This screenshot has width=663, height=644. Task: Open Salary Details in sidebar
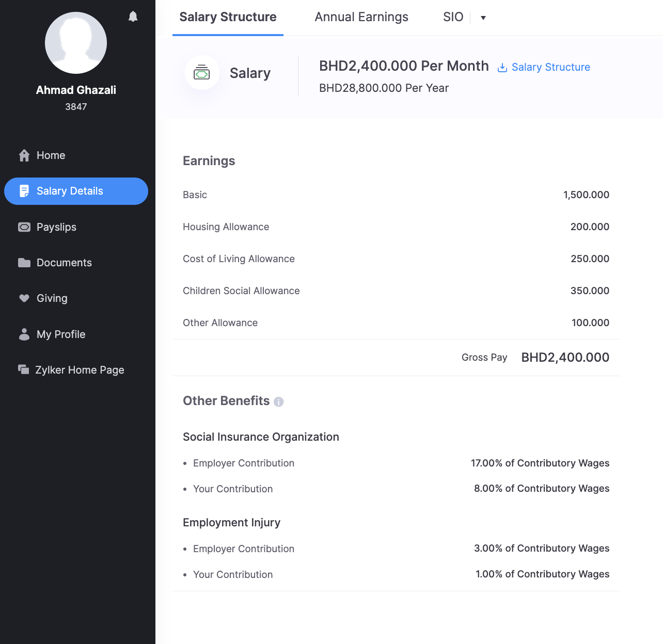point(76,191)
